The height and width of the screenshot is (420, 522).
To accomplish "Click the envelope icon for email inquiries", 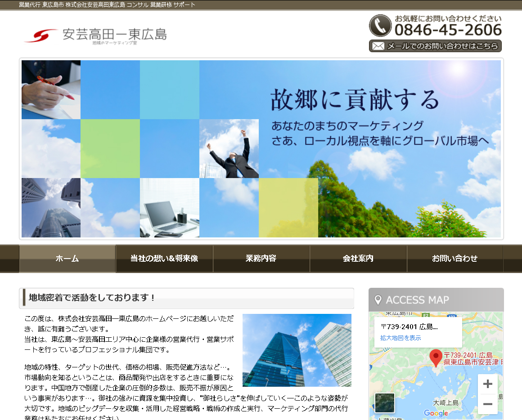I will [x=378, y=46].
